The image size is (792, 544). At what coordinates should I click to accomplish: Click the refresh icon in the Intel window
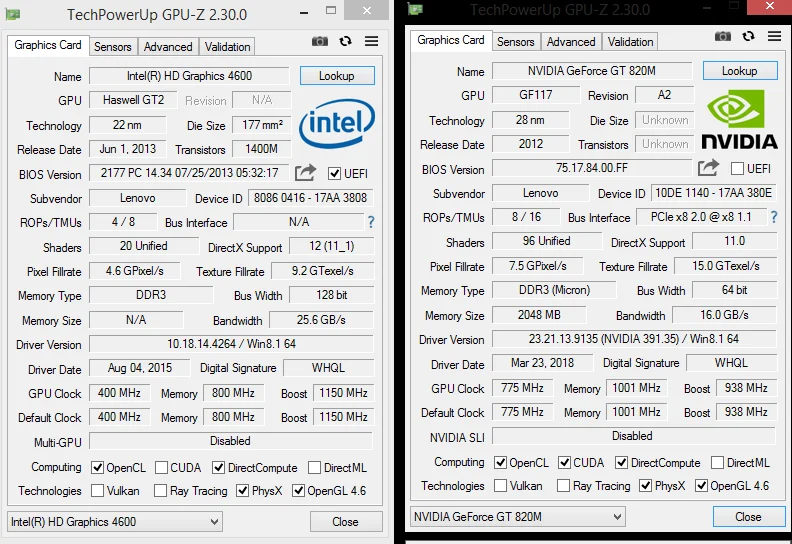click(345, 41)
